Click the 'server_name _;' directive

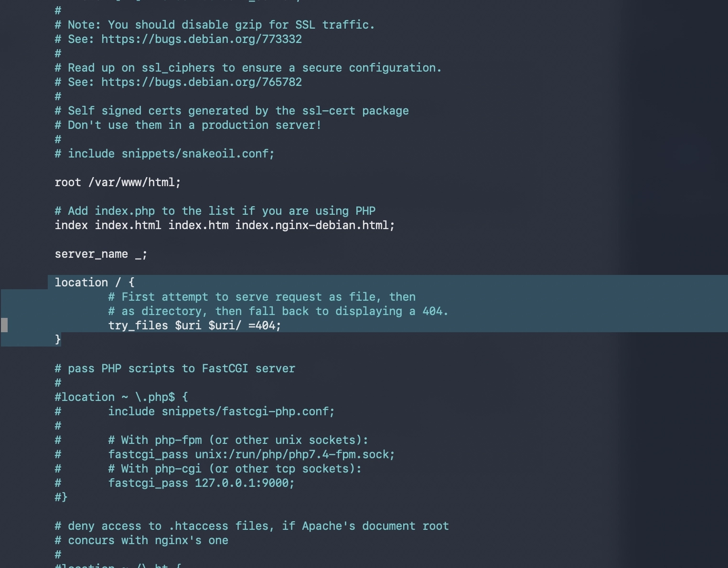tap(101, 254)
